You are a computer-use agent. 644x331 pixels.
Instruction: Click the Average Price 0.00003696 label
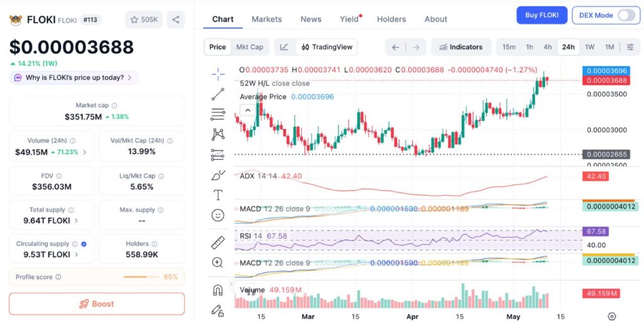287,97
